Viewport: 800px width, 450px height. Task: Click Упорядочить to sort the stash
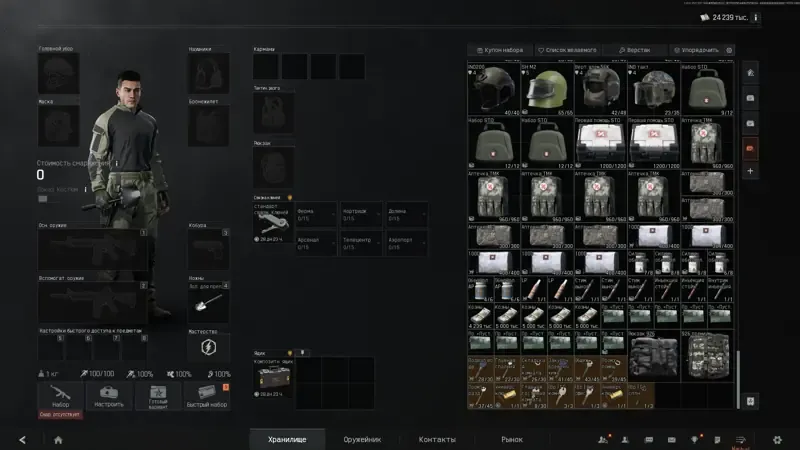click(696, 50)
